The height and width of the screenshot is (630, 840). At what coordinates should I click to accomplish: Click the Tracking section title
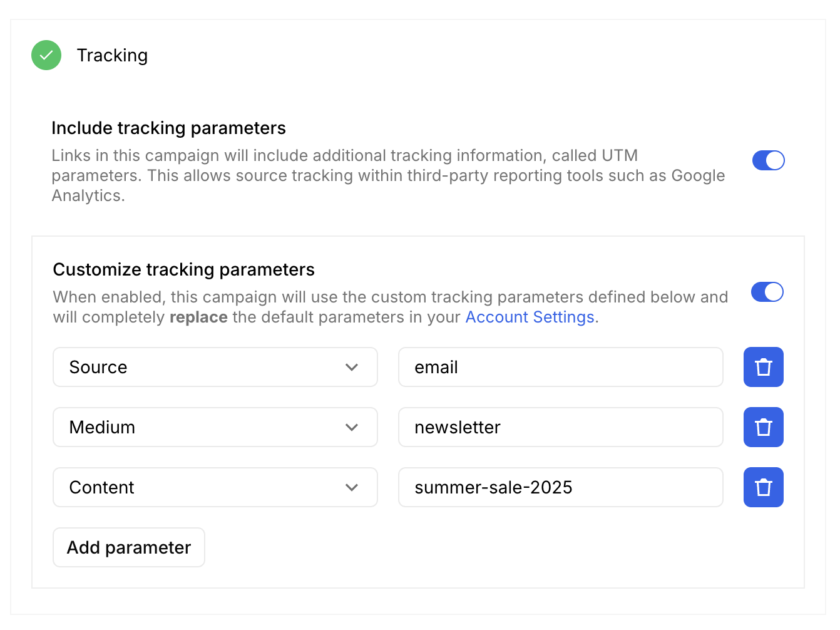[112, 55]
